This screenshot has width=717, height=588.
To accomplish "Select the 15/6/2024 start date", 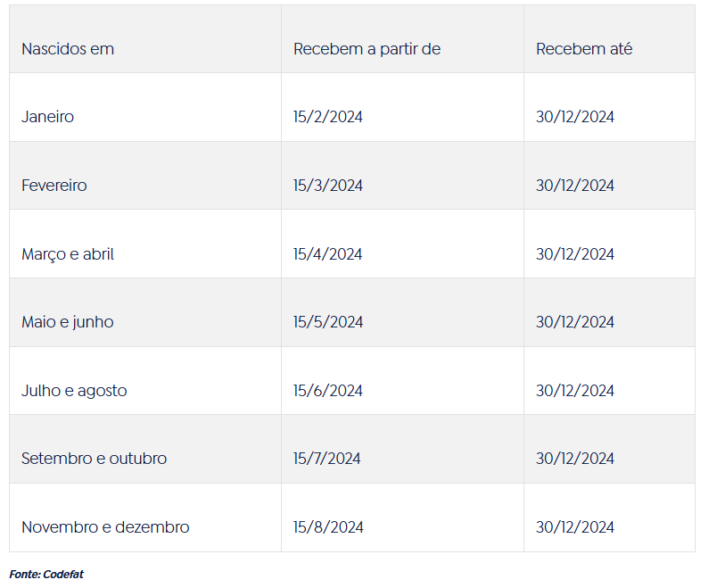I will click(328, 391).
